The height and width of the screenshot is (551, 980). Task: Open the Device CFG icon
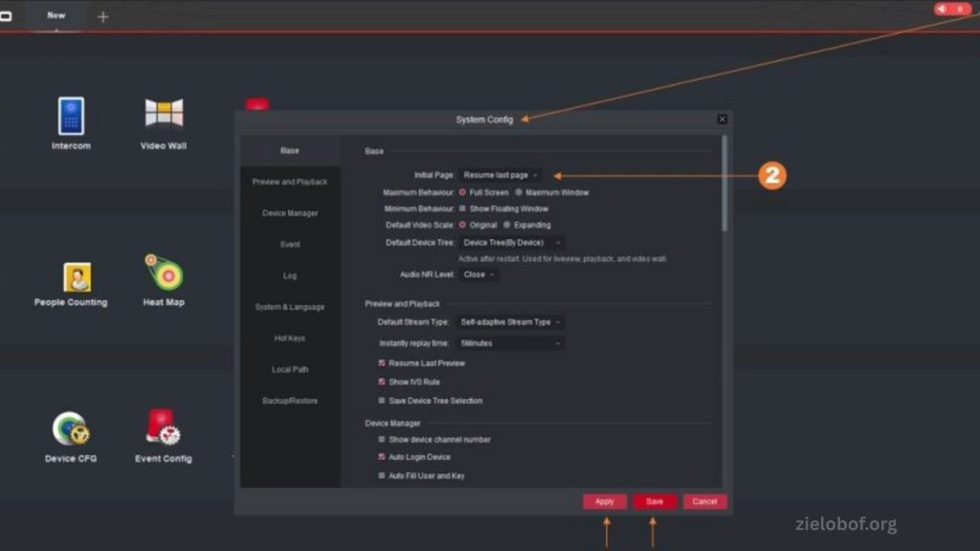pyautogui.click(x=71, y=430)
